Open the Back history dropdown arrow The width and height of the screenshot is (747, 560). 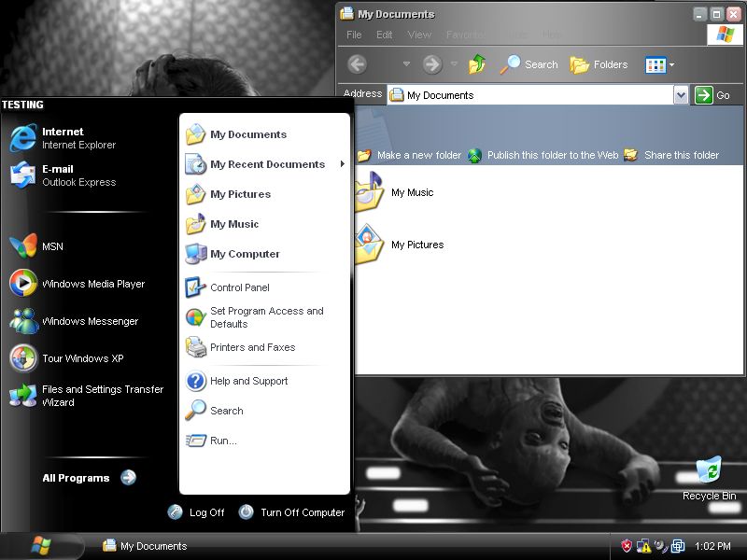pyautogui.click(x=406, y=63)
